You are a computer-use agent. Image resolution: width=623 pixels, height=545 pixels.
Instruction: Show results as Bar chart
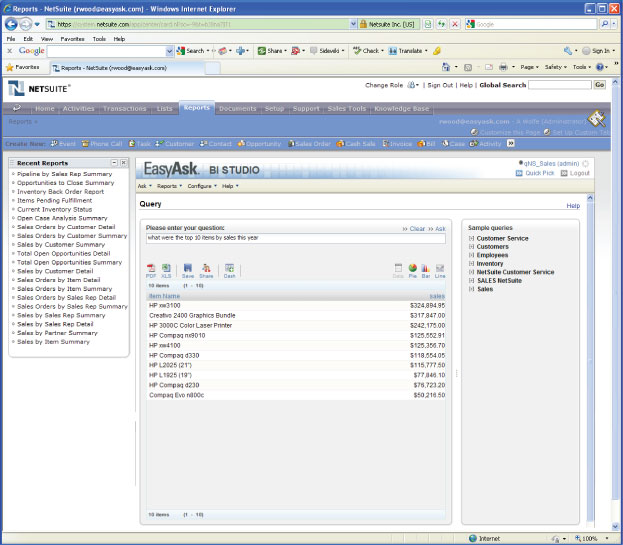426,271
